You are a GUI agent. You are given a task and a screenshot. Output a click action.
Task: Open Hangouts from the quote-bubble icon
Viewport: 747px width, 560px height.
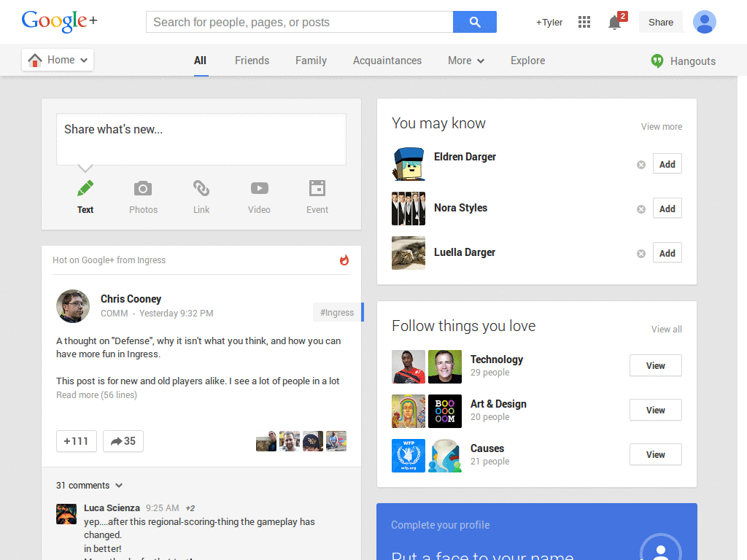(x=657, y=61)
